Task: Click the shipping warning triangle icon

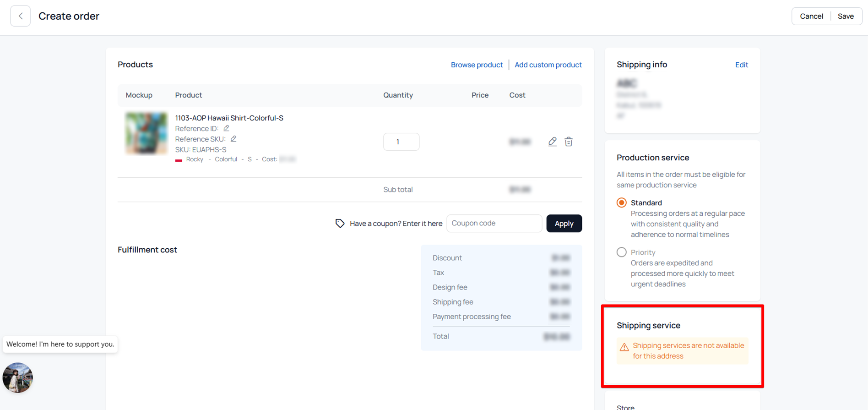Action: click(x=624, y=347)
